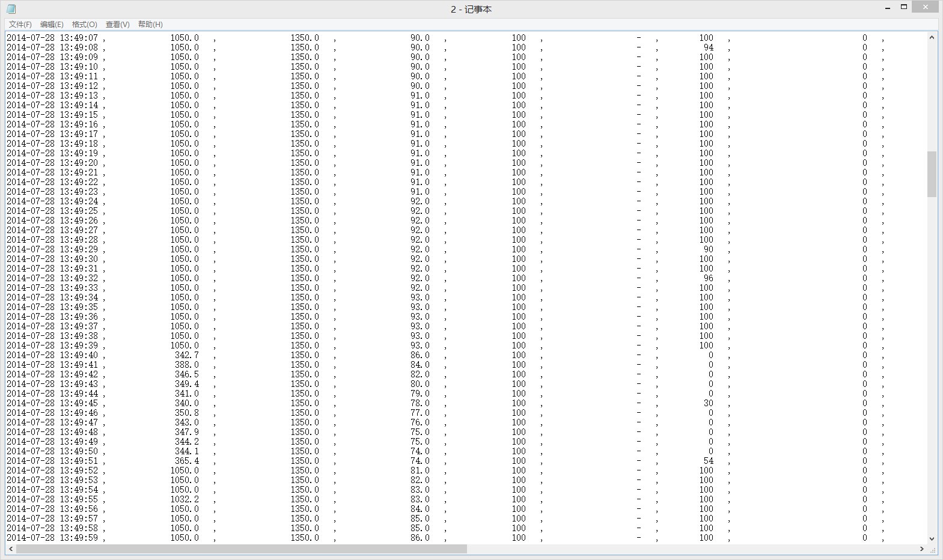Click value "78.0" in the 13:49:45 row
Viewport: 943px width, 560px height.
420,403
